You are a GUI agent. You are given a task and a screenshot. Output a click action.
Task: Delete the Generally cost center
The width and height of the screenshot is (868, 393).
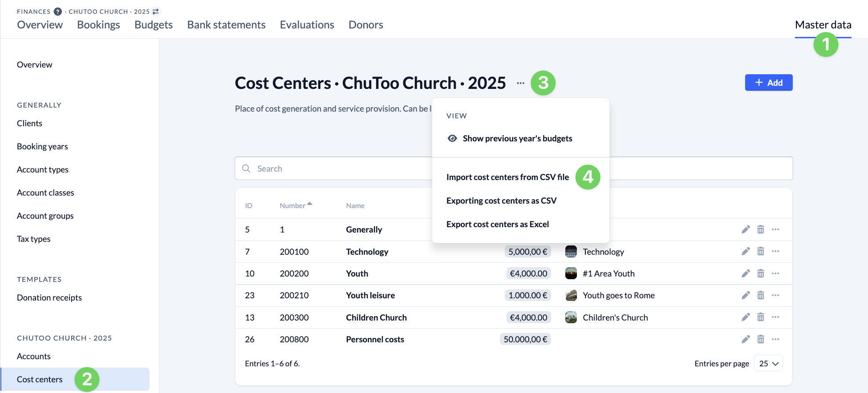click(x=761, y=229)
